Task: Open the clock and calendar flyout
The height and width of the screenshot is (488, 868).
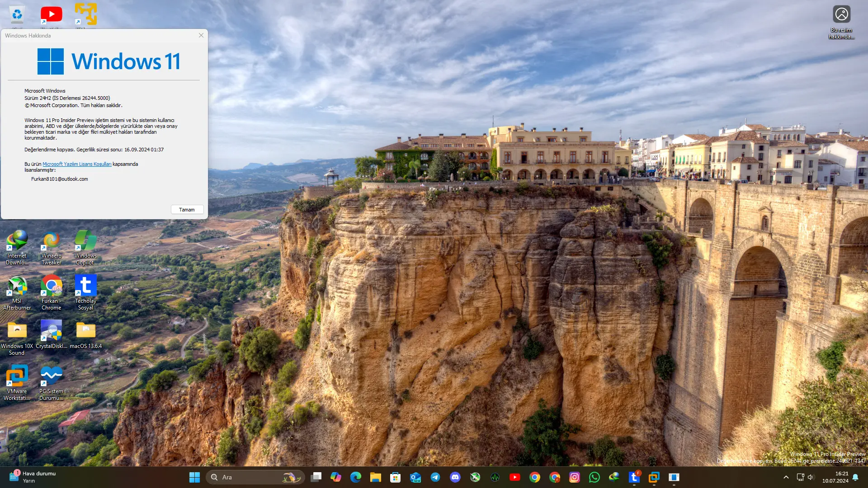Action: [x=835, y=477]
